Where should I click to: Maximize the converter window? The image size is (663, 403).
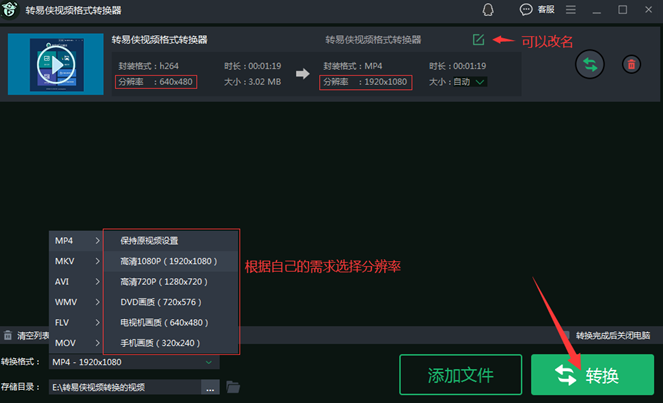(622, 10)
